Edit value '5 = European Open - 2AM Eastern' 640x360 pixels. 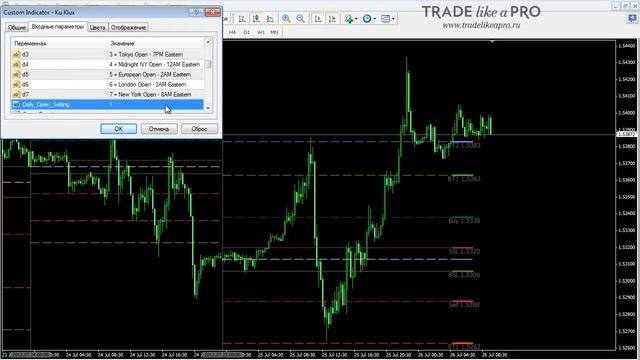[x=155, y=75]
